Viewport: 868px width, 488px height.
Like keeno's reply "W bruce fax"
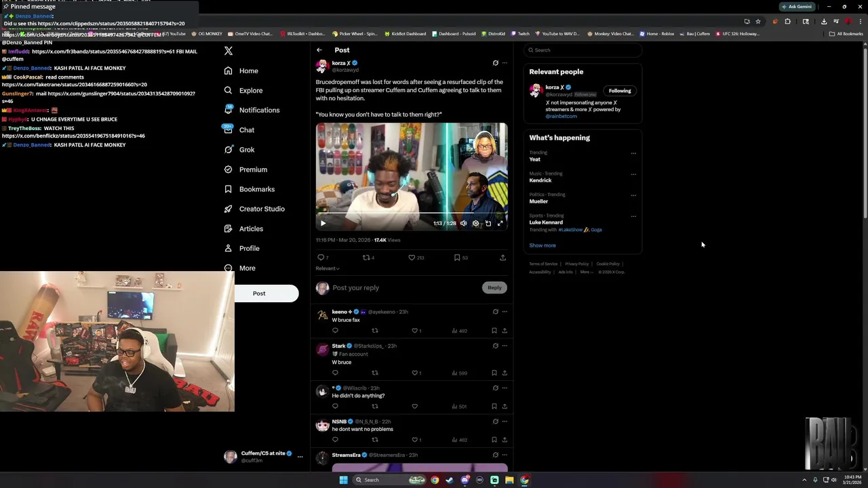pyautogui.click(x=415, y=331)
